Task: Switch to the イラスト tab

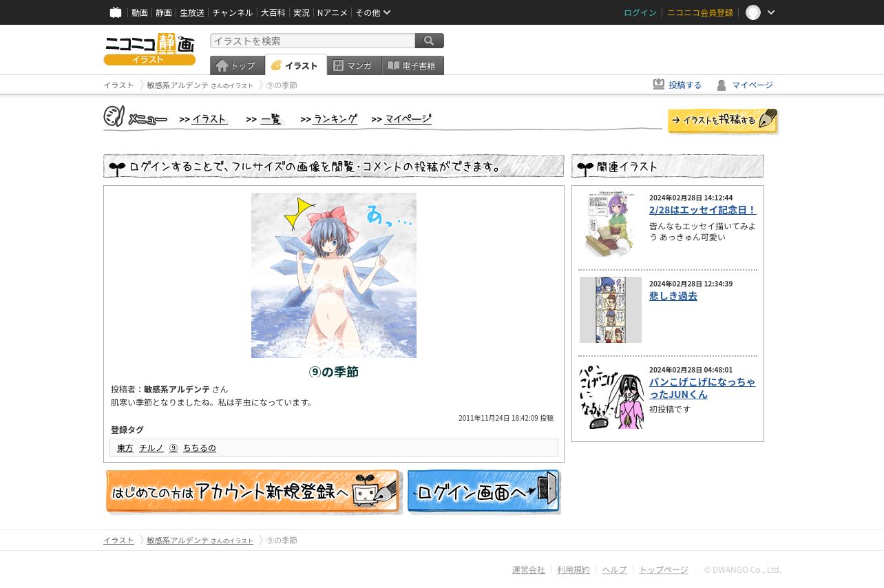Action: coord(296,65)
